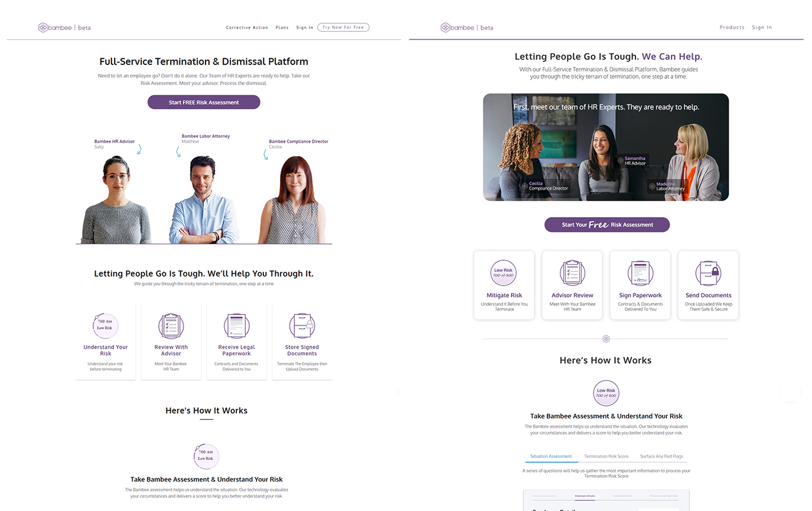Click the Samantha HR Advisor tag in hero photo

point(632,160)
